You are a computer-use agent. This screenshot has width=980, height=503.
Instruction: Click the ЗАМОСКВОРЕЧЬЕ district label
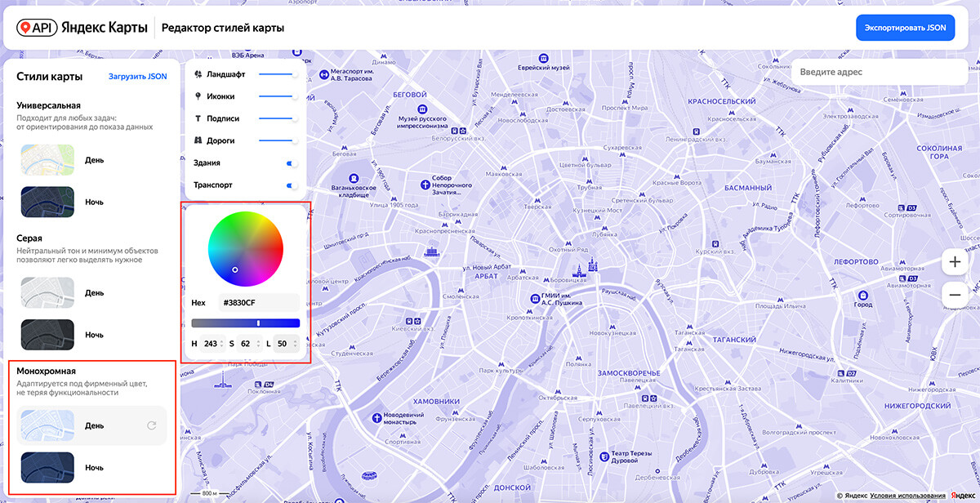tap(629, 372)
